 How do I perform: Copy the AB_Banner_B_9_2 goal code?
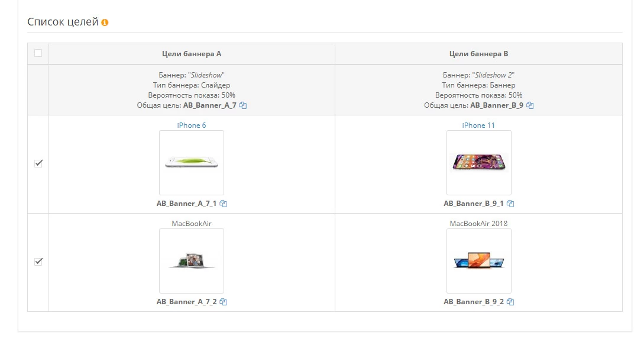(510, 302)
